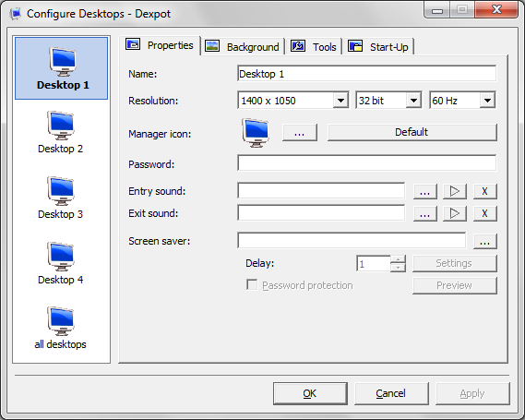Select the Desktop 2 monitor icon
The image size is (525, 420).
point(61,126)
